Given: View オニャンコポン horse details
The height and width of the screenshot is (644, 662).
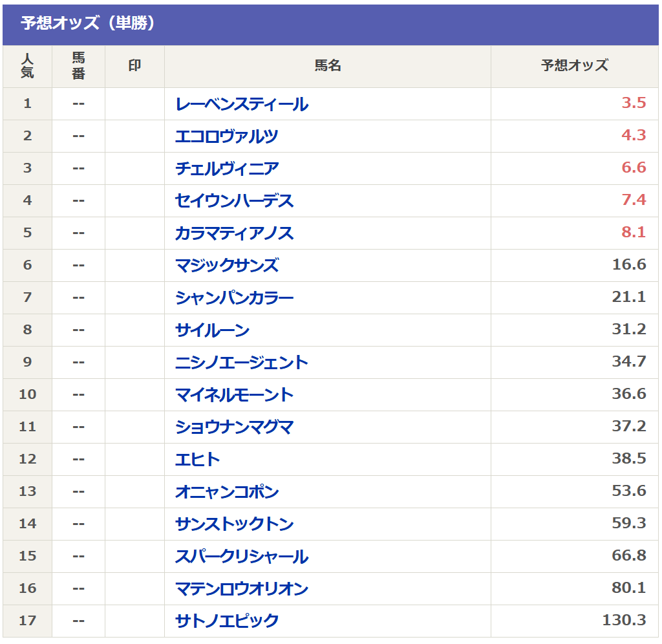Looking at the screenshot, I should [x=227, y=492].
